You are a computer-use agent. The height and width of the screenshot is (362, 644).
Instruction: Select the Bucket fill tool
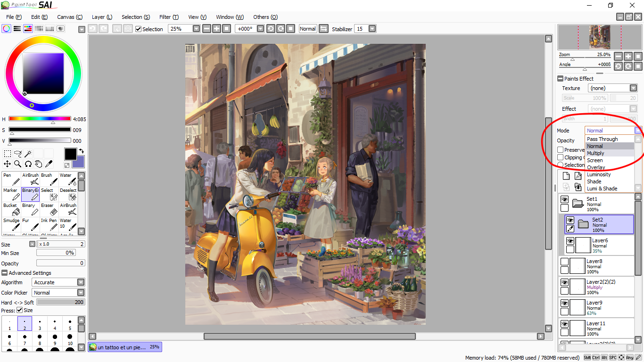pyautogui.click(x=11, y=209)
